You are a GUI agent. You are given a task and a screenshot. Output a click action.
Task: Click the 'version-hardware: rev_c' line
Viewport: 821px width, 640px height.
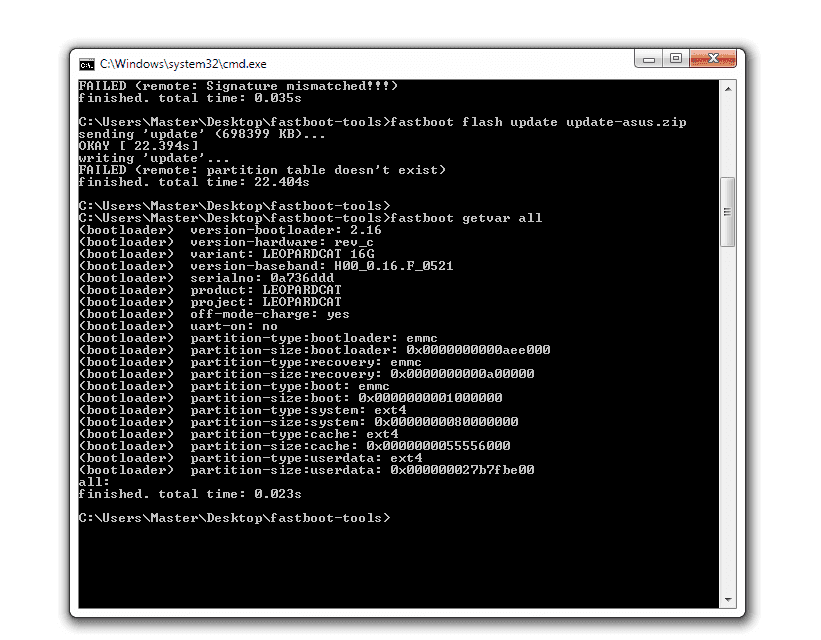click(x=226, y=242)
